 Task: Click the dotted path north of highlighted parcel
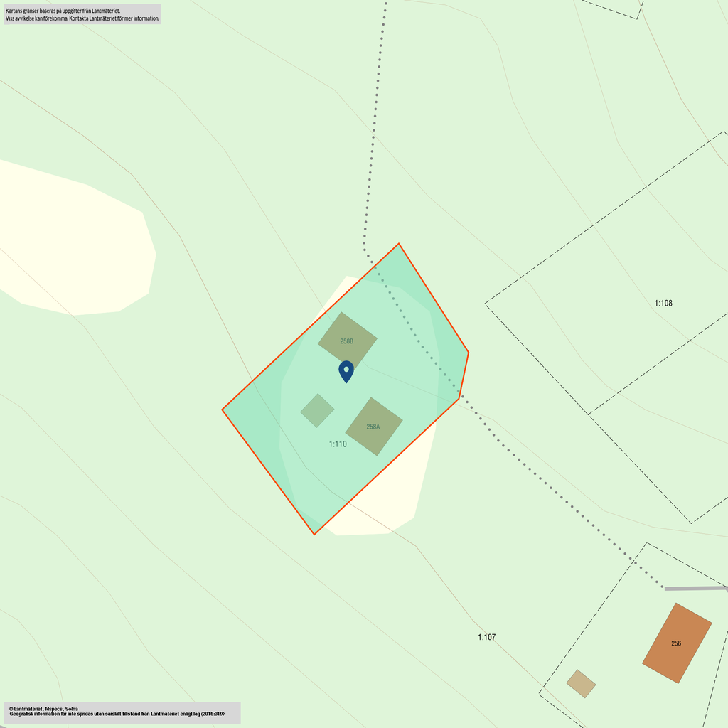click(372, 142)
